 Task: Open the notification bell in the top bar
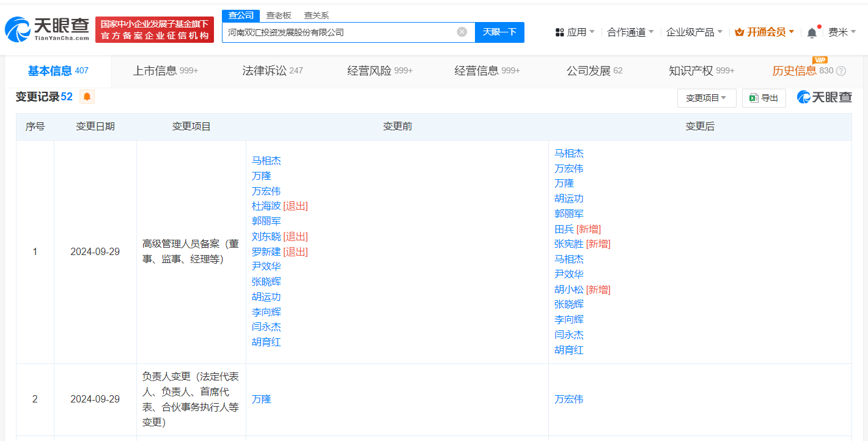pyautogui.click(x=812, y=32)
